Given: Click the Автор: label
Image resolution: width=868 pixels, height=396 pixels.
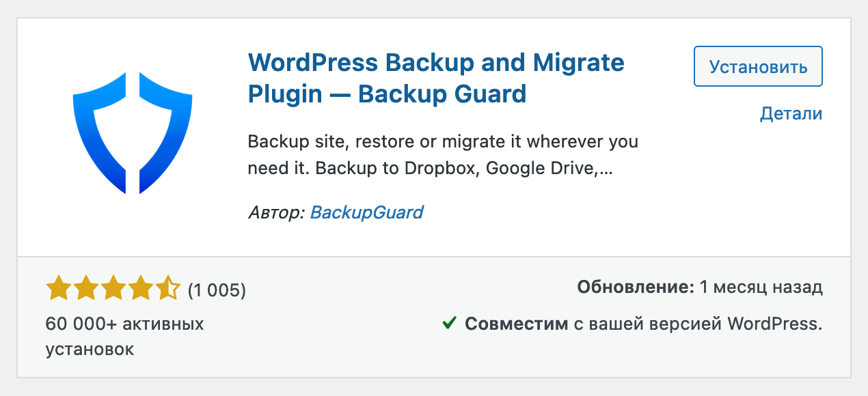Looking at the screenshot, I should pyautogui.click(x=276, y=212).
